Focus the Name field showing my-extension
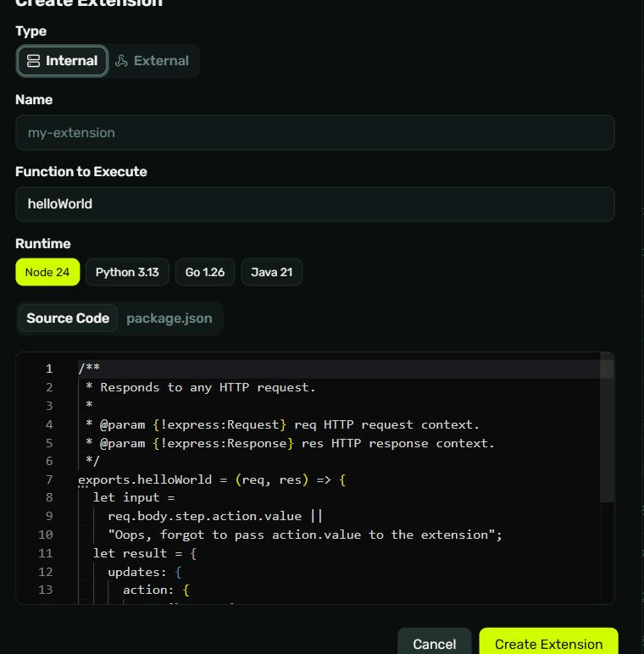Viewport: 644px width, 654px height. [315, 133]
